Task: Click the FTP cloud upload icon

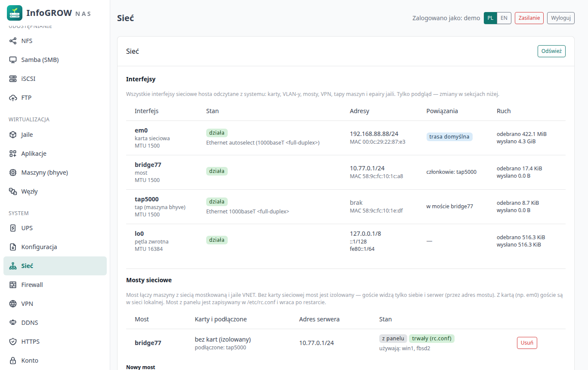Action: point(13,98)
